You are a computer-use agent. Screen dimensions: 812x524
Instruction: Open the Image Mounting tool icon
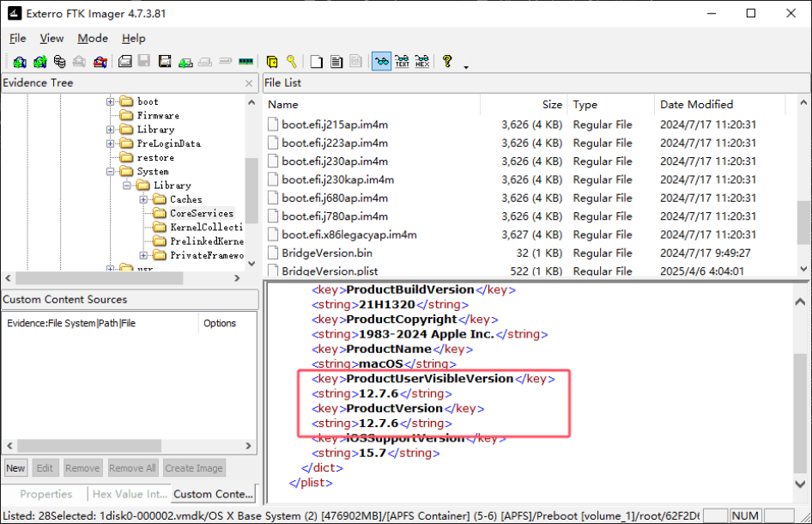pyautogui.click(x=59, y=62)
